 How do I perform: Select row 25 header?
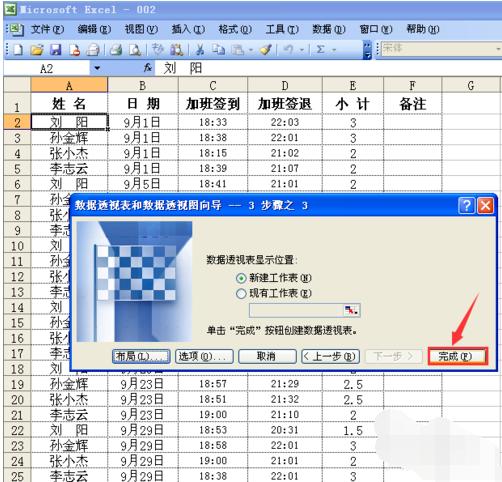tap(17, 476)
